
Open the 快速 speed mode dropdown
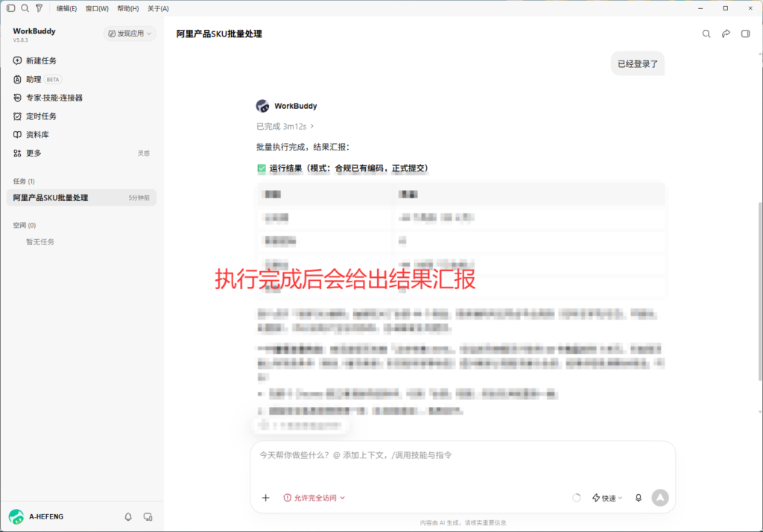click(x=607, y=498)
